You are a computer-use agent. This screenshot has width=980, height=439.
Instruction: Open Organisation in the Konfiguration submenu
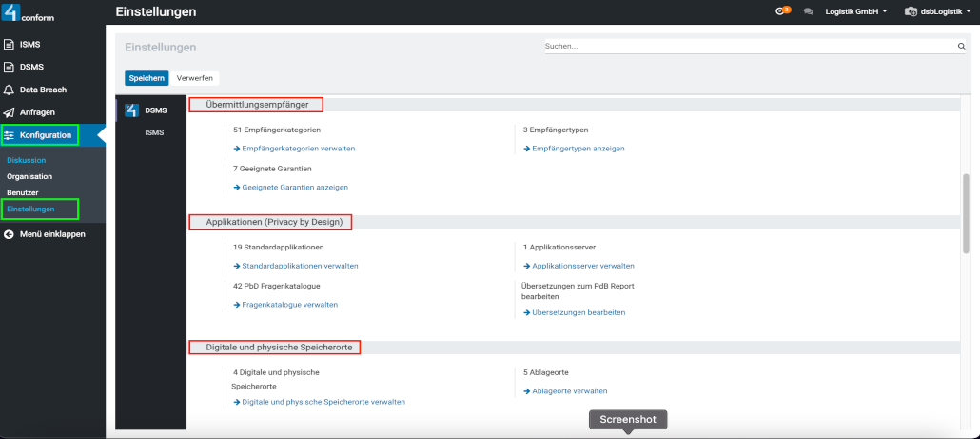pyautogui.click(x=29, y=176)
